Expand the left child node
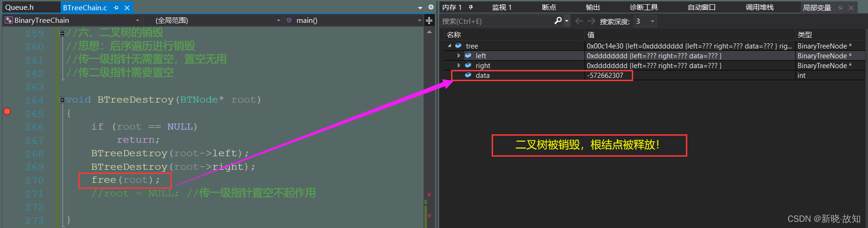This screenshot has width=868, height=228. pyautogui.click(x=459, y=55)
